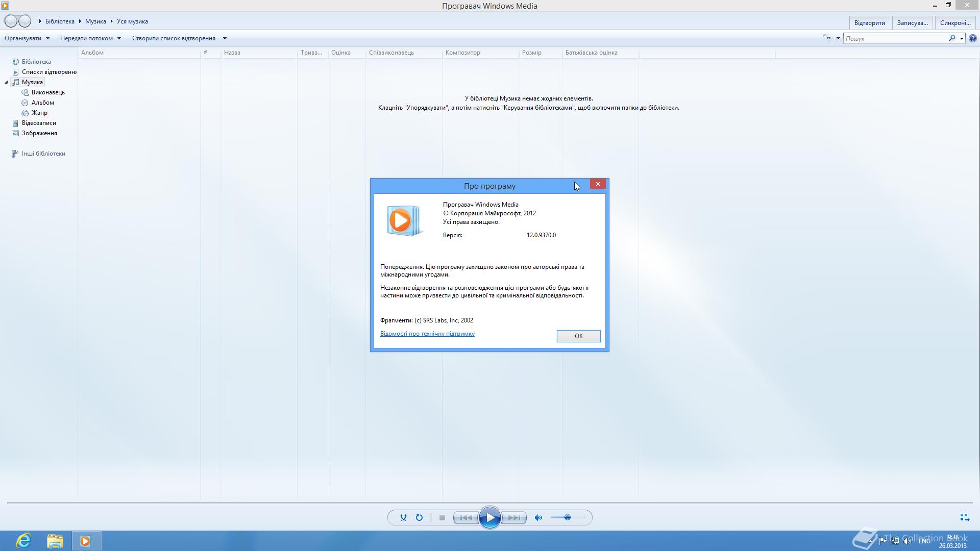Sort by the Композитор column header
The width and height of the screenshot is (980, 551).
tap(480, 53)
